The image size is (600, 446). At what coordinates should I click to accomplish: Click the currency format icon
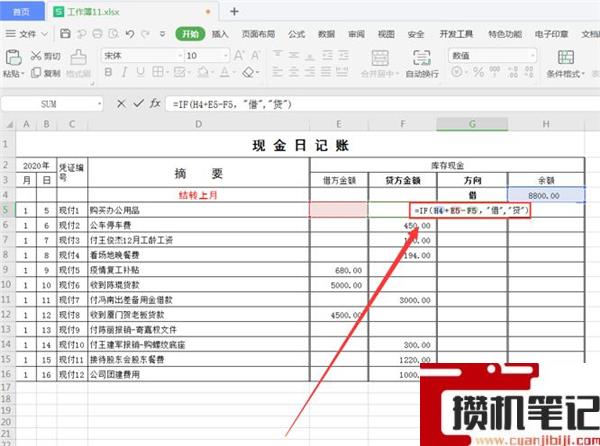[x=456, y=72]
